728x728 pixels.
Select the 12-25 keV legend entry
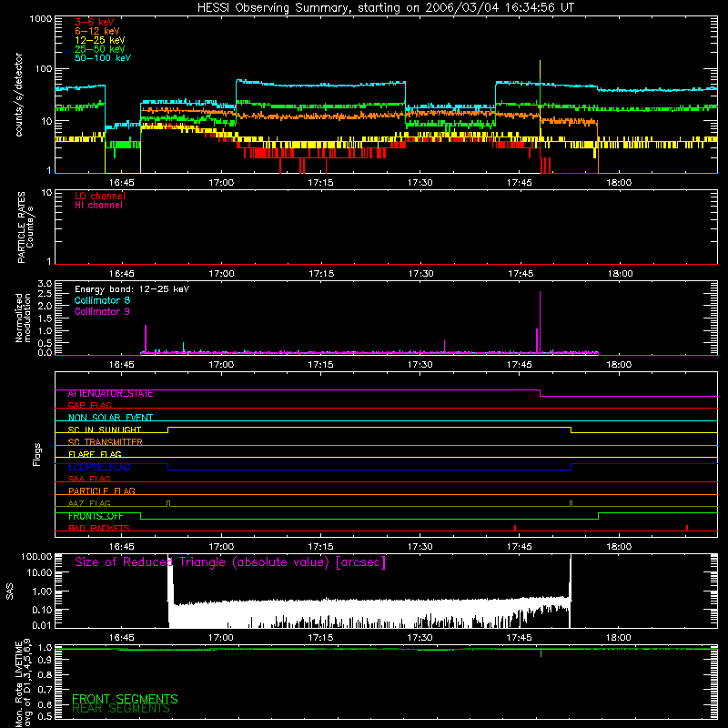[99, 40]
